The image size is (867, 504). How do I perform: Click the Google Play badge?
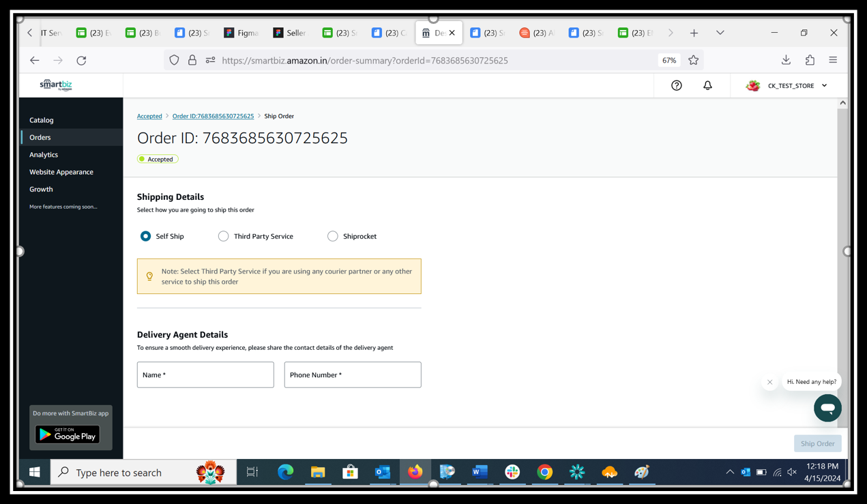(x=68, y=434)
